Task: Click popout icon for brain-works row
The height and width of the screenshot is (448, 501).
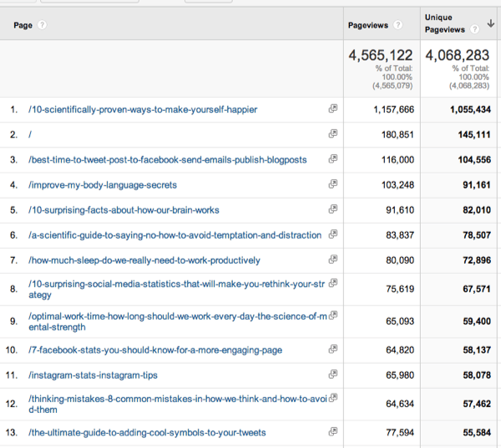Action: tap(333, 209)
